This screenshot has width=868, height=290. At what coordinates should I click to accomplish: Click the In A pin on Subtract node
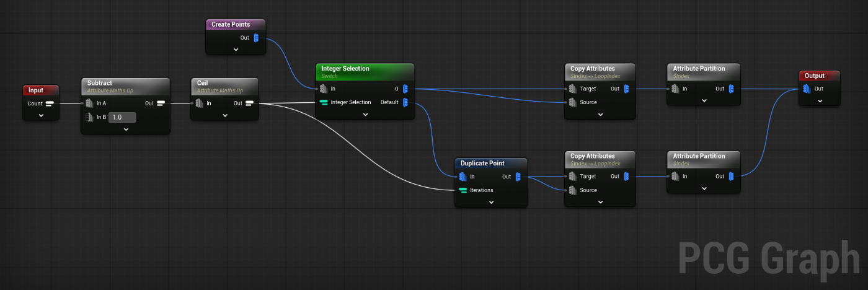89,103
